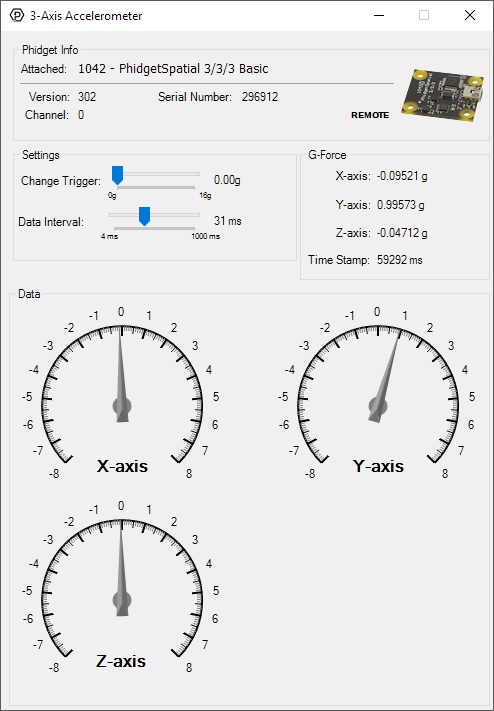
Task: Click the attached device name 1042 - PhidgetSpatial
Action: [x=173, y=69]
